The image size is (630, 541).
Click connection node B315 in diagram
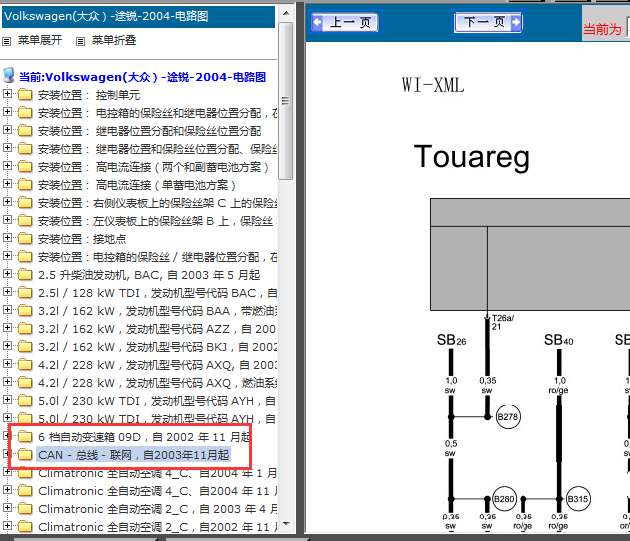click(x=578, y=499)
